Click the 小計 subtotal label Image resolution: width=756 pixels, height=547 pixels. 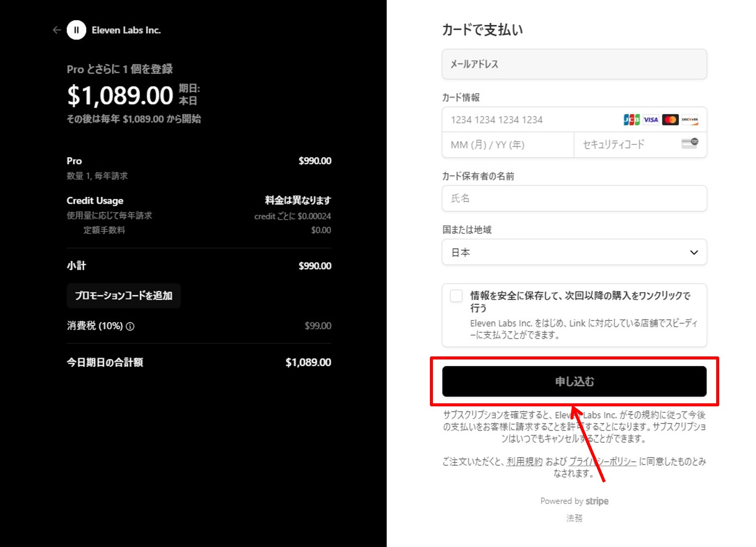pos(77,266)
